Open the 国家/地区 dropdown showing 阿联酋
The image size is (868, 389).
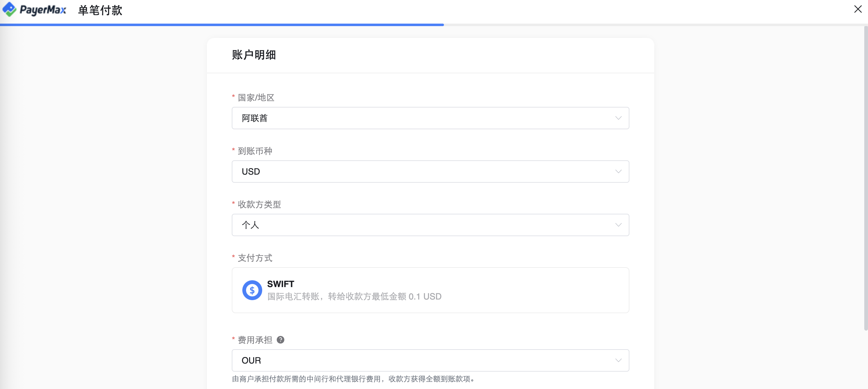(430, 118)
